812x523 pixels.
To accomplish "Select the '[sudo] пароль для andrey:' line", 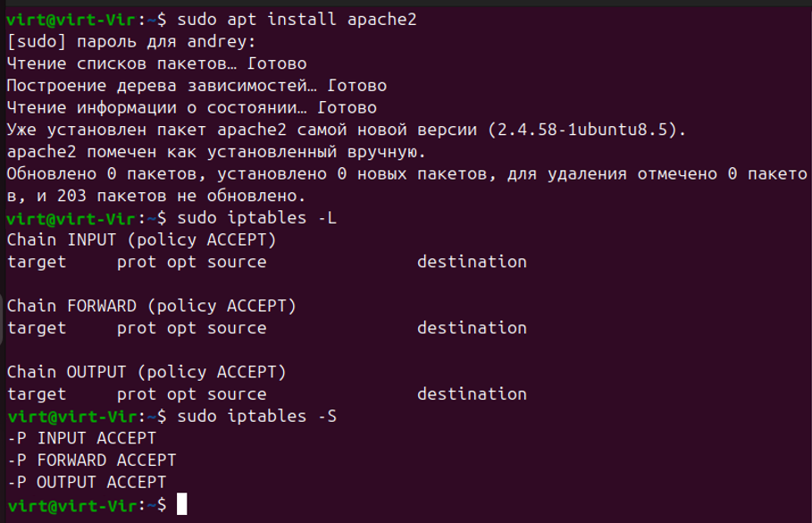I will (131, 41).
